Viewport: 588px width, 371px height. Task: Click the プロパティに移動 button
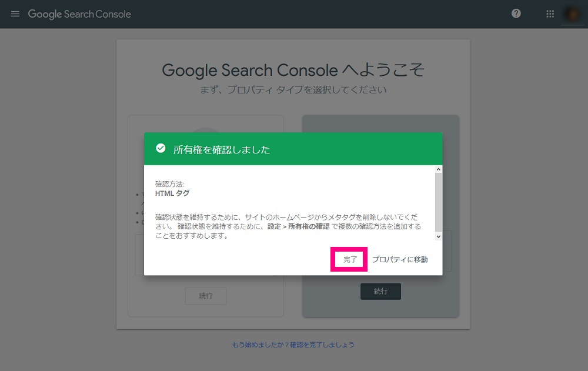click(400, 259)
